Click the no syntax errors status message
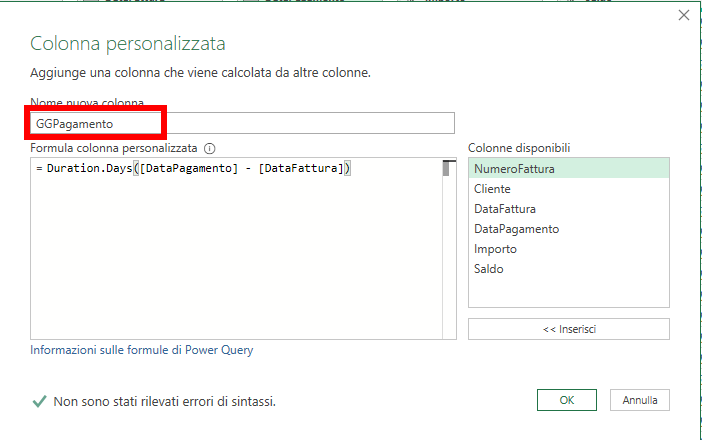Viewport: 702px width, 440px height. click(x=164, y=401)
